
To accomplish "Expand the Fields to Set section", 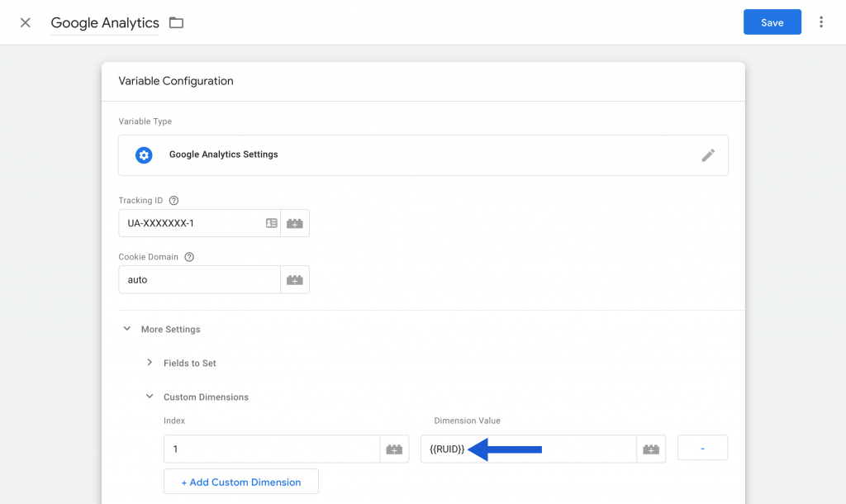I will click(x=150, y=363).
